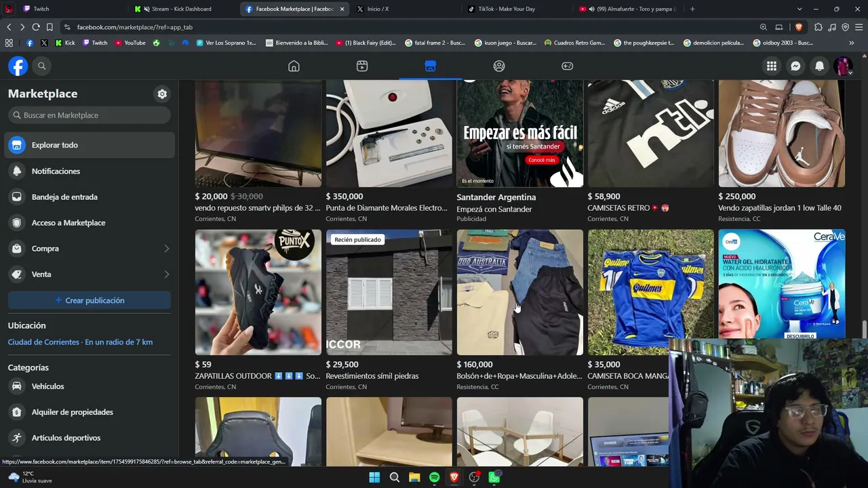Click the Santander Argentina ad
This screenshot has width=868, height=488.
[x=519, y=152]
